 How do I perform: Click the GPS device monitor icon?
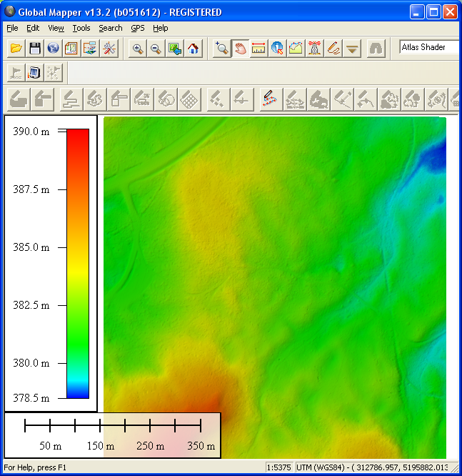pos(34,73)
